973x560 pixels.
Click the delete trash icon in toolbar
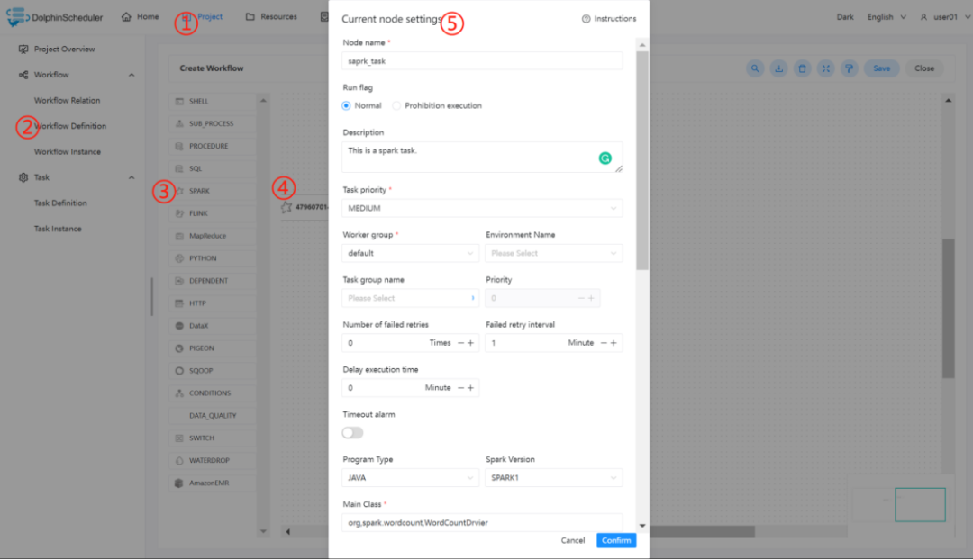pos(802,68)
